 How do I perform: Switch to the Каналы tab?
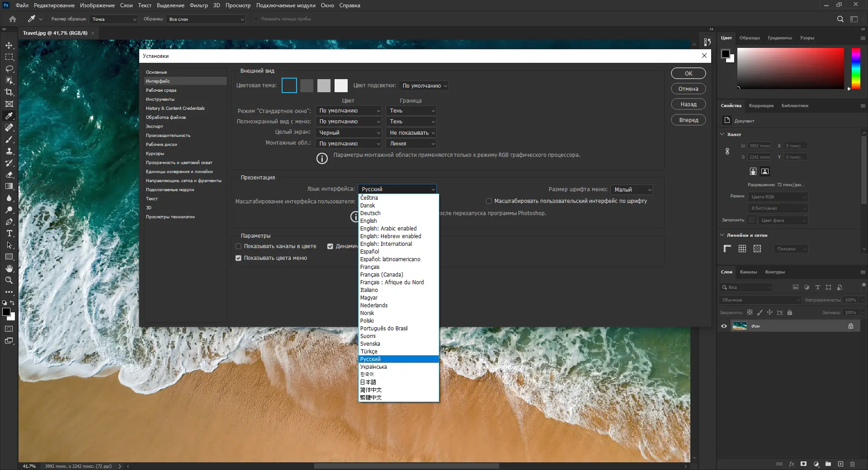748,272
